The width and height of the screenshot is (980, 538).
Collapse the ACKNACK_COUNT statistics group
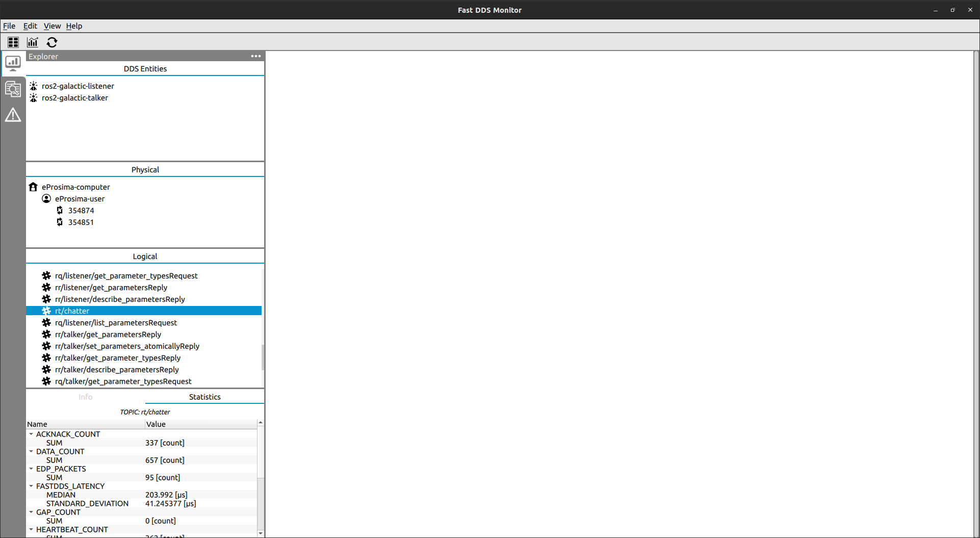[31, 434]
